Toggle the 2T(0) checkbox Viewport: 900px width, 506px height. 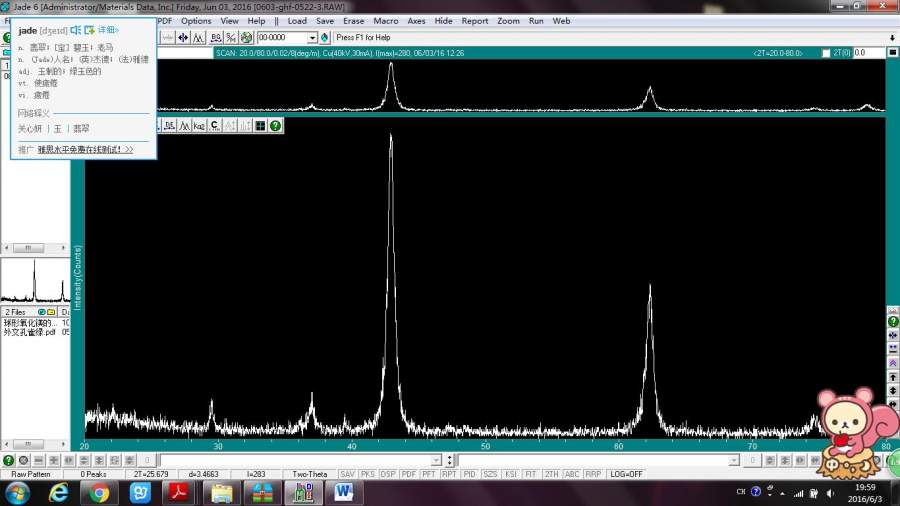click(827, 53)
